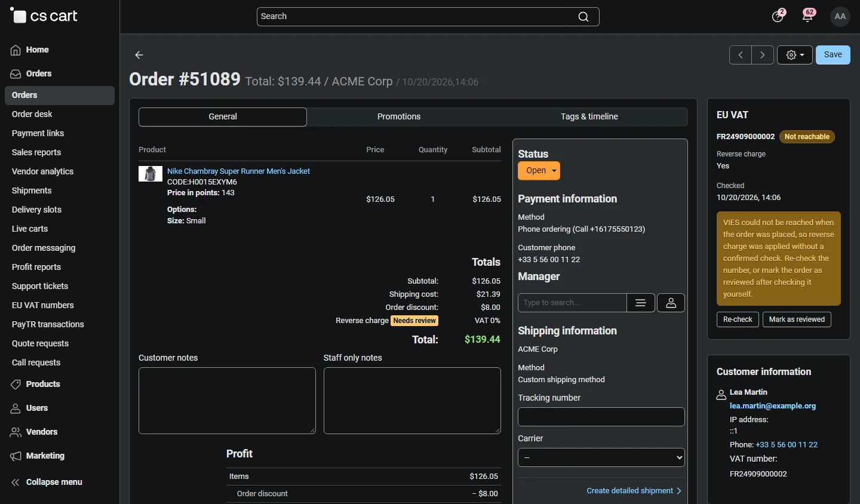This screenshot has width=860, height=504.
Task: Click the Re-check VAT button
Action: pyautogui.click(x=738, y=319)
